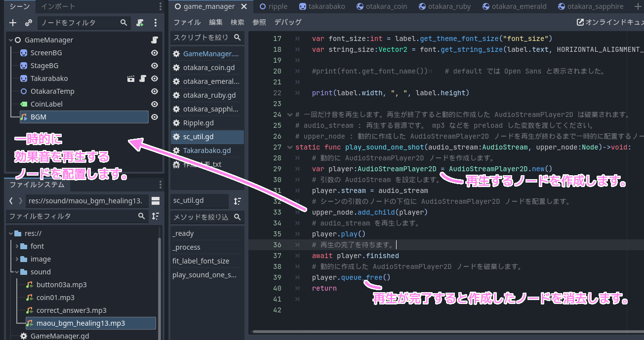Hide the ScreenBG node with its eye toggle

[x=154, y=52]
